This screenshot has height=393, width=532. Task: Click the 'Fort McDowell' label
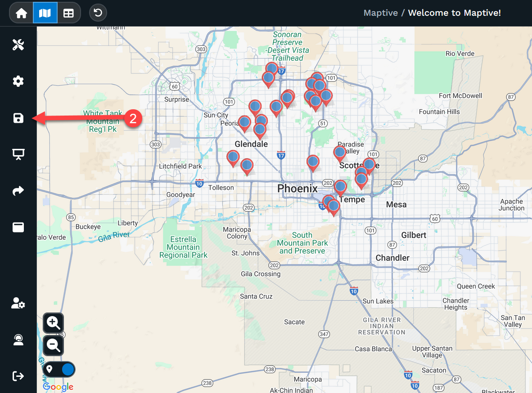coord(460,96)
